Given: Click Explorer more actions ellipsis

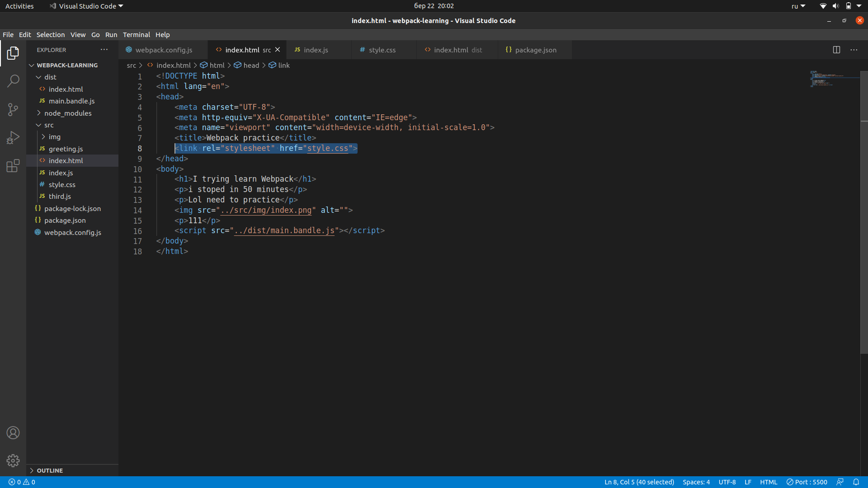Looking at the screenshot, I should (104, 50).
